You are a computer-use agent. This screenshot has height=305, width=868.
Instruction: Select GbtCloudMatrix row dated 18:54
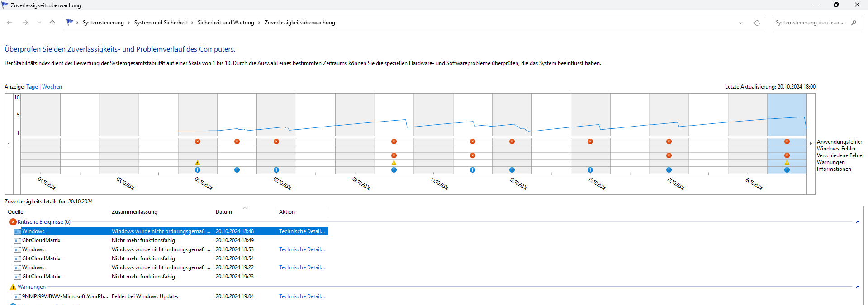click(171, 258)
